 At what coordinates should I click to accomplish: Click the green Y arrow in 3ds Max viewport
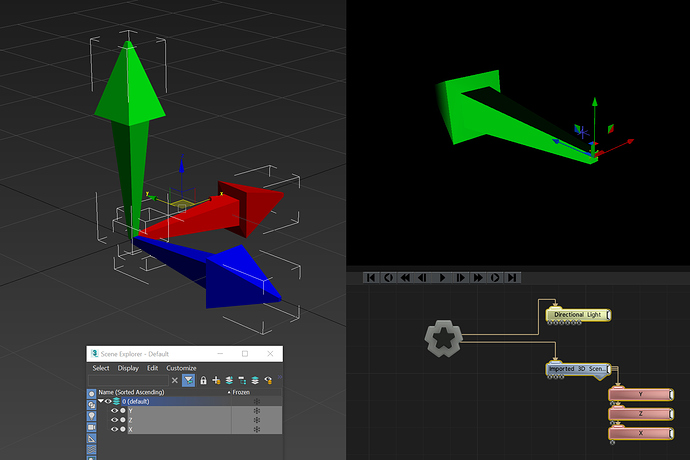(129, 101)
